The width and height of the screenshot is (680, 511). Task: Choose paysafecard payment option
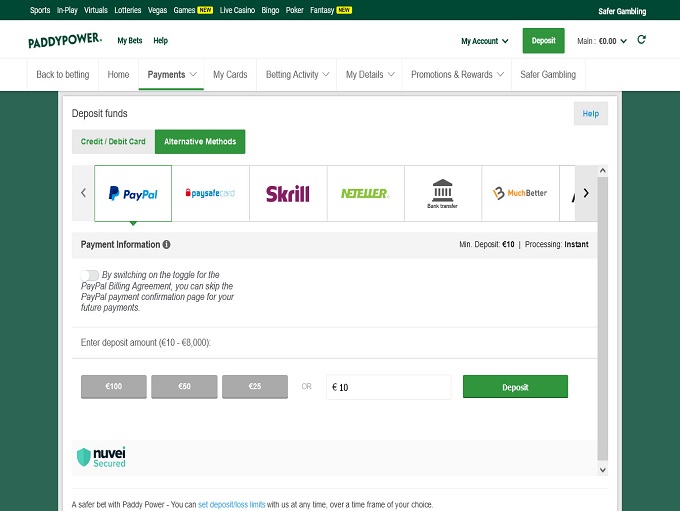210,193
